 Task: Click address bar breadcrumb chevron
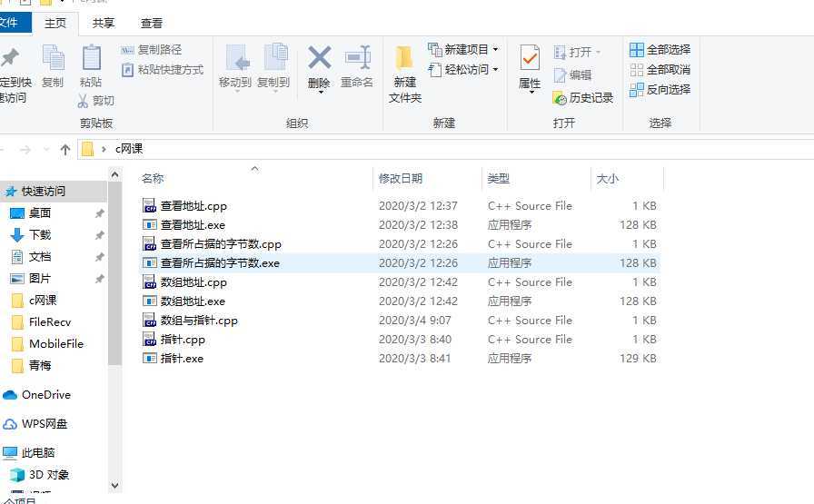pyautogui.click(x=104, y=150)
